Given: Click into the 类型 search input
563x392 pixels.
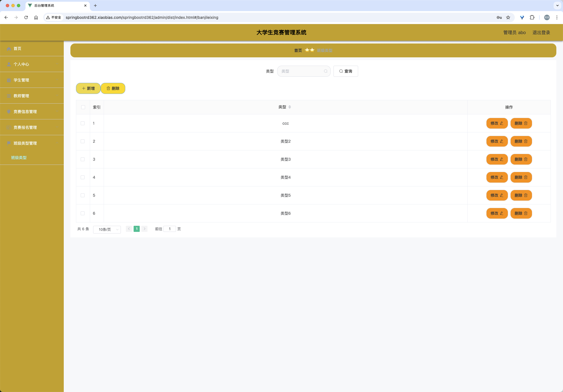Looking at the screenshot, I should click(304, 71).
